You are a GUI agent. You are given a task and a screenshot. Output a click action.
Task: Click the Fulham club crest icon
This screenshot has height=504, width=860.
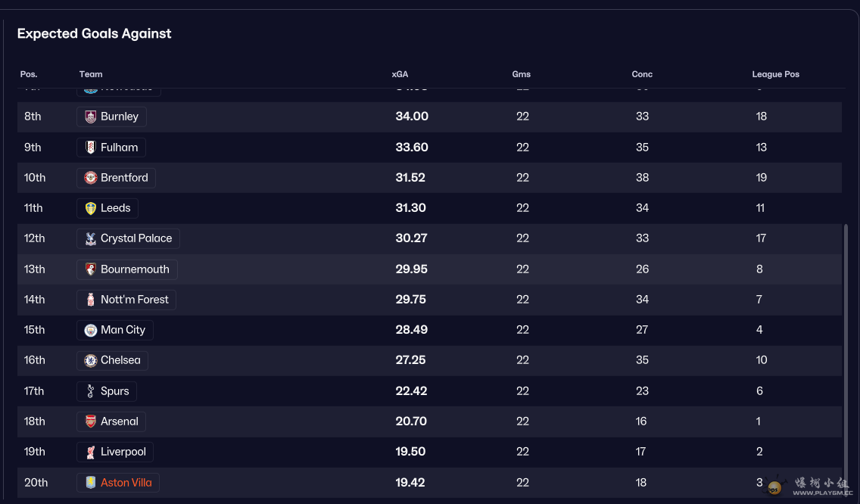pos(91,148)
